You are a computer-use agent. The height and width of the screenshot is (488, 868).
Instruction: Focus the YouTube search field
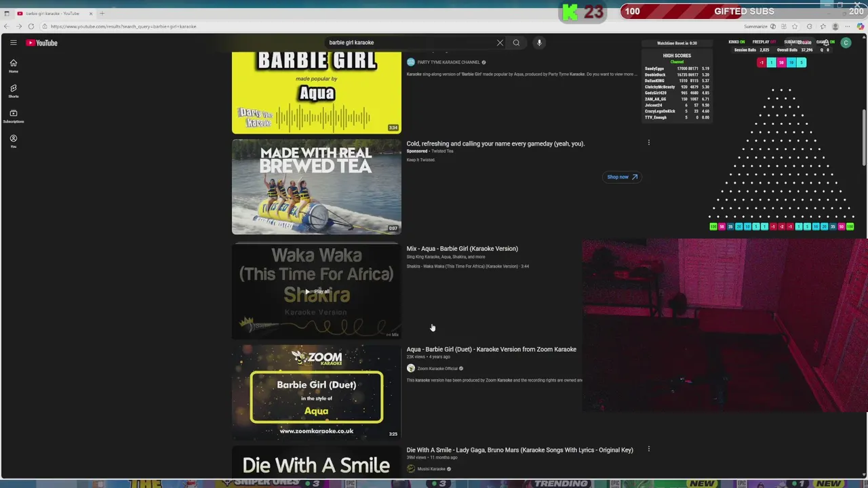[410, 43]
